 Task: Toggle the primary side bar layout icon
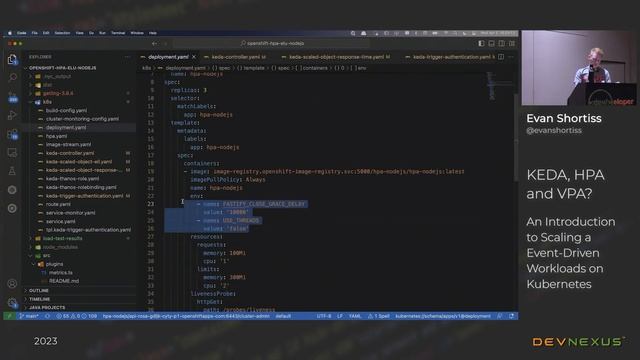coord(482,43)
